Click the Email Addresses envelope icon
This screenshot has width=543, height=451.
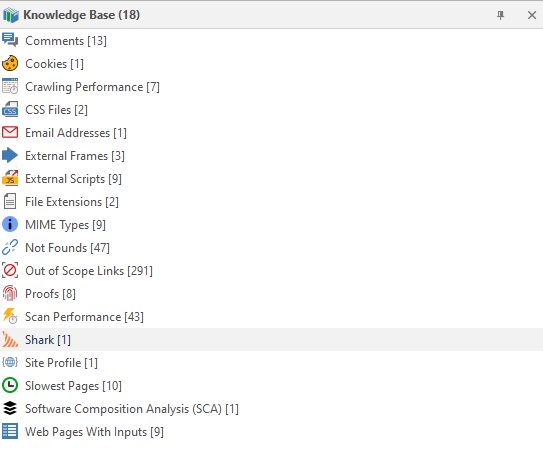coord(10,132)
